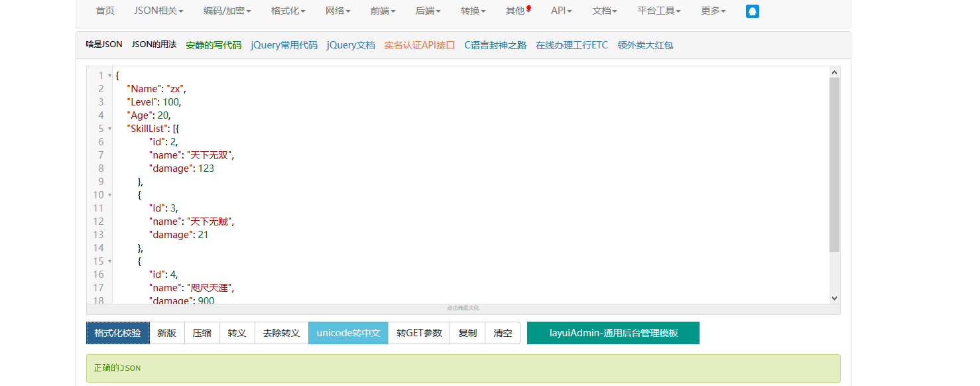
Task: Collapse the fold arrow on line 15
Action: [x=109, y=261]
